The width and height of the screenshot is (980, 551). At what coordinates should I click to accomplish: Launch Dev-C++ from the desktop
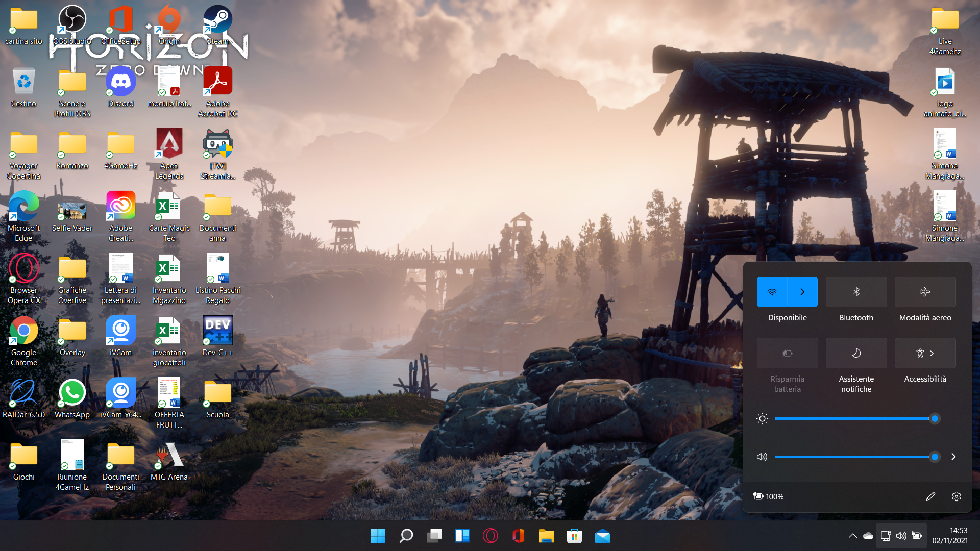point(217,337)
